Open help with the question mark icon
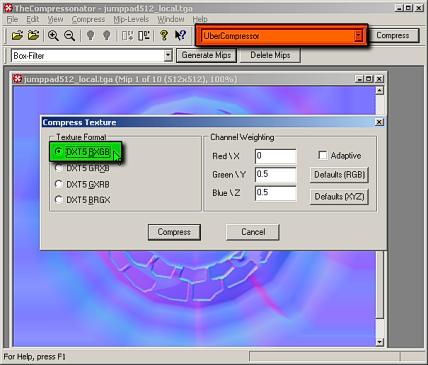This screenshot has height=365, width=428. click(164, 35)
